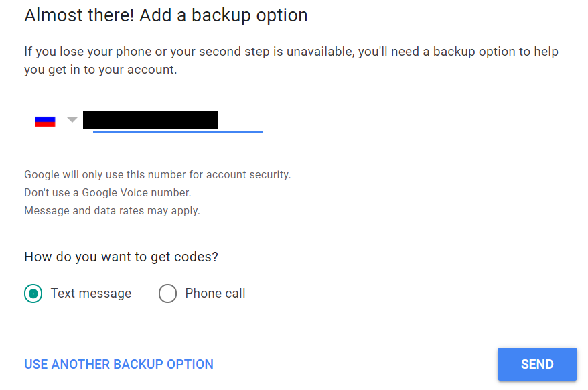This screenshot has height=390, width=588.
Task: Choose the Phone call radio button
Action: (x=167, y=294)
